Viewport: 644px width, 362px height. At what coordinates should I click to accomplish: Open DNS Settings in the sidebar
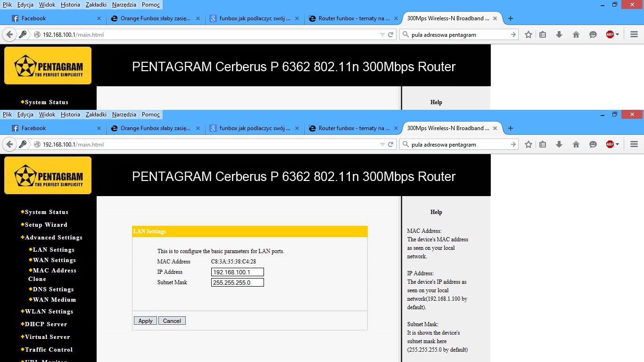51,289
